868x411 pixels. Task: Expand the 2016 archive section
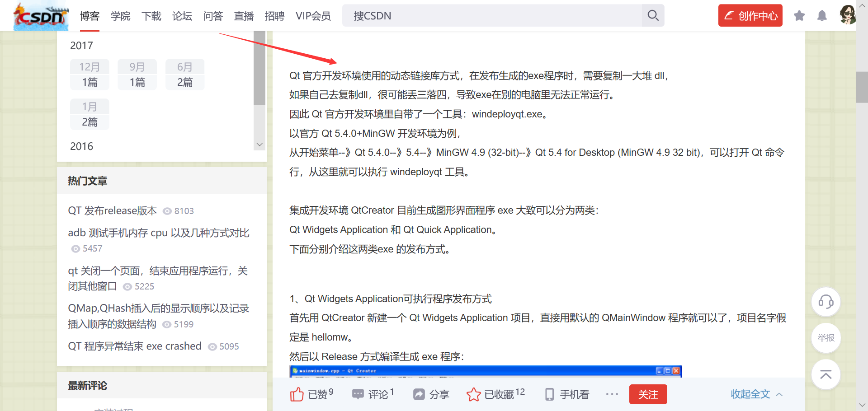pyautogui.click(x=82, y=146)
